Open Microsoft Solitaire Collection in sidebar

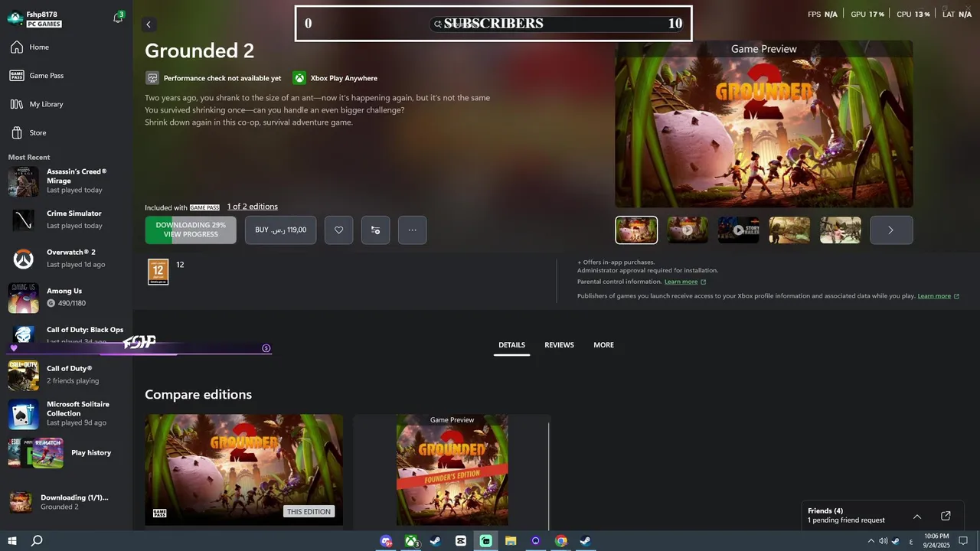(x=66, y=413)
